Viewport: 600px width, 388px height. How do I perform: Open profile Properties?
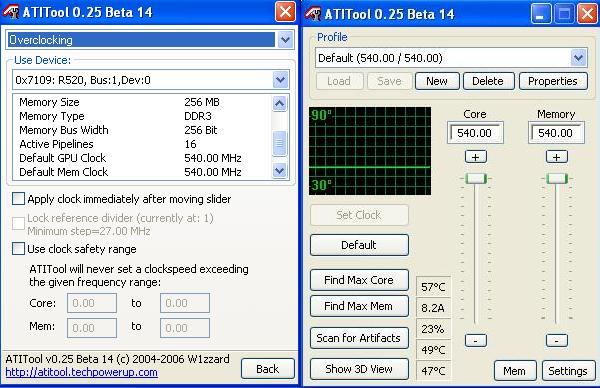pyautogui.click(x=553, y=81)
